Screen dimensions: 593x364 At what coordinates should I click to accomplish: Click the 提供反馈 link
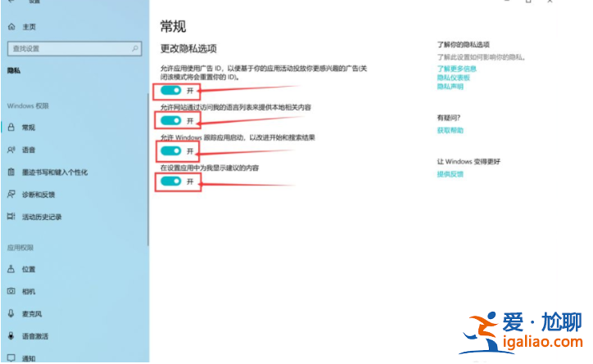(x=450, y=174)
